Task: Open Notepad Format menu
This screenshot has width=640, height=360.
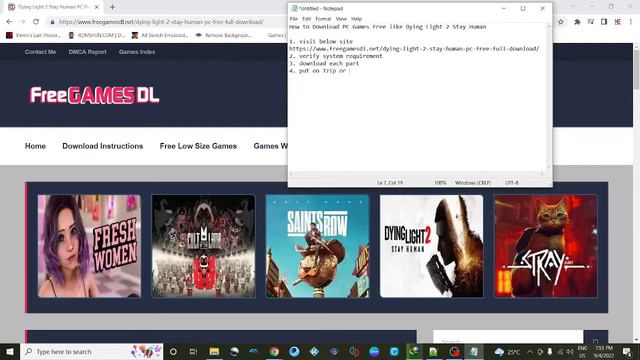Action: 323,19
